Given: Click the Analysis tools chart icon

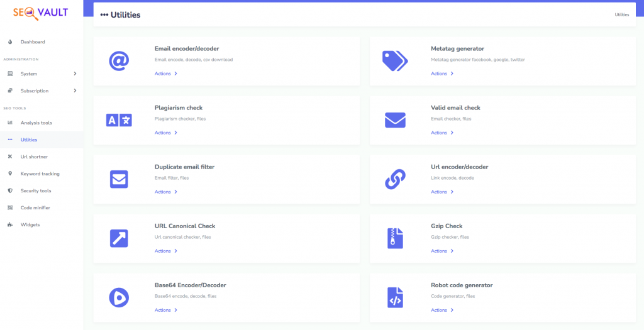Looking at the screenshot, I should click(10, 123).
